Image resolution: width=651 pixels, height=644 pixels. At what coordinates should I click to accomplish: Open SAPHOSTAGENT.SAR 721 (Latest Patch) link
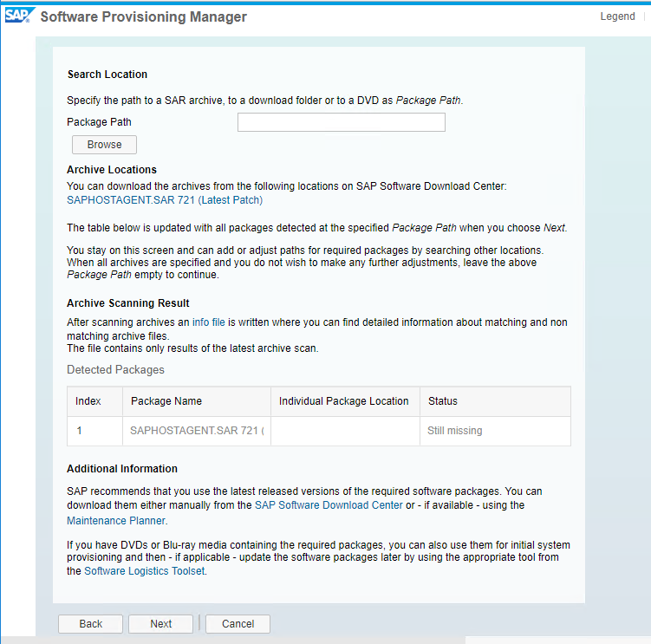tap(165, 200)
